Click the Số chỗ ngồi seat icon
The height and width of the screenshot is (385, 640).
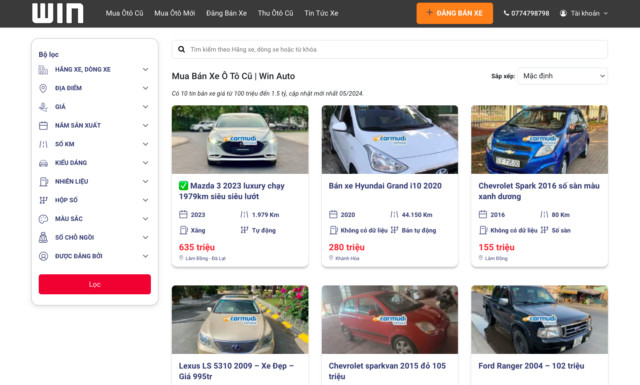(x=43, y=237)
